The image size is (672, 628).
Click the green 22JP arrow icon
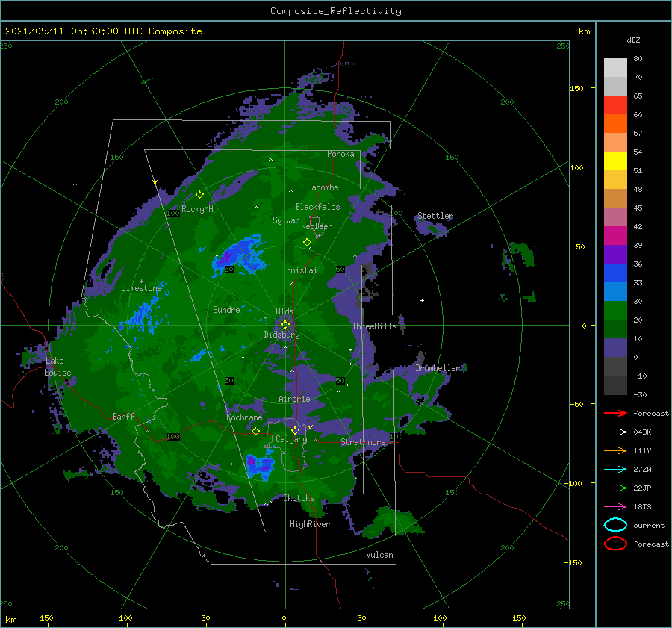click(x=615, y=488)
